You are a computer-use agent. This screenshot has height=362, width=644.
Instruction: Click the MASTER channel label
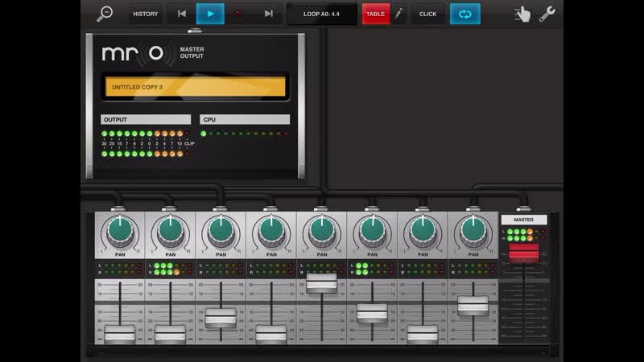coord(524,220)
